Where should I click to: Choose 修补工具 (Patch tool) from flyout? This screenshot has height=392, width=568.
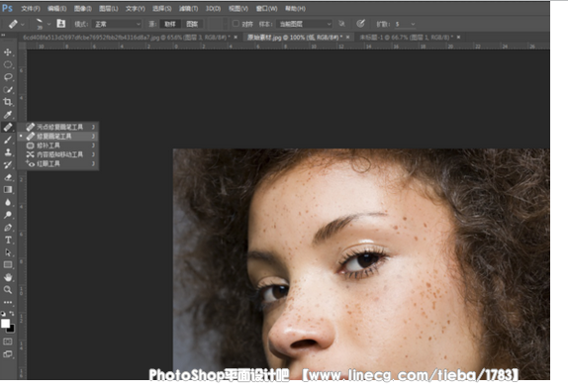point(58,146)
